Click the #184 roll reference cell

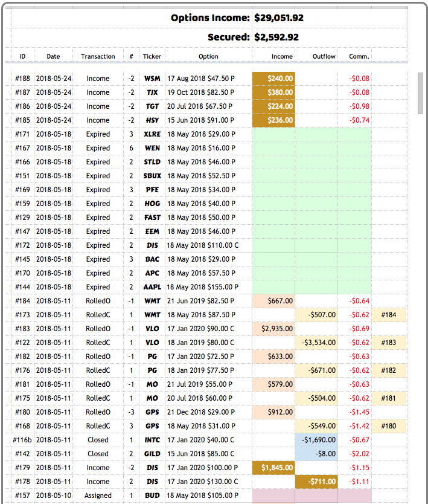pyautogui.click(x=389, y=315)
